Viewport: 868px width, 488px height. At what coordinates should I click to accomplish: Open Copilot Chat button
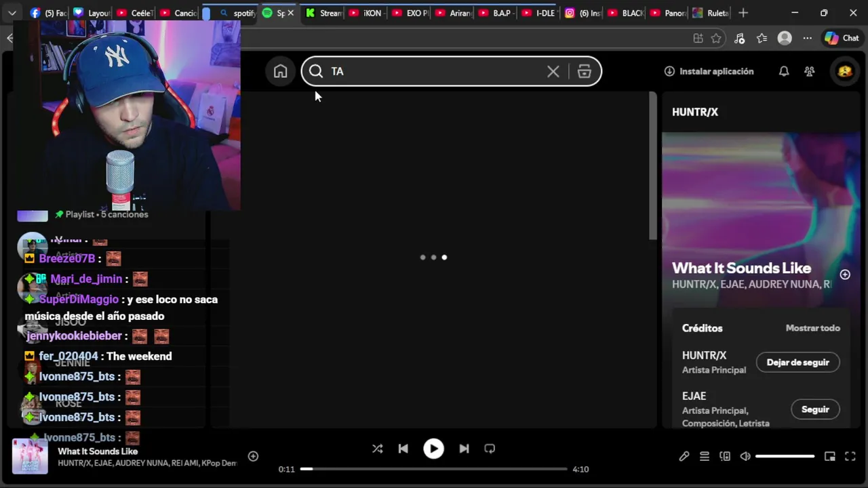pyautogui.click(x=842, y=39)
